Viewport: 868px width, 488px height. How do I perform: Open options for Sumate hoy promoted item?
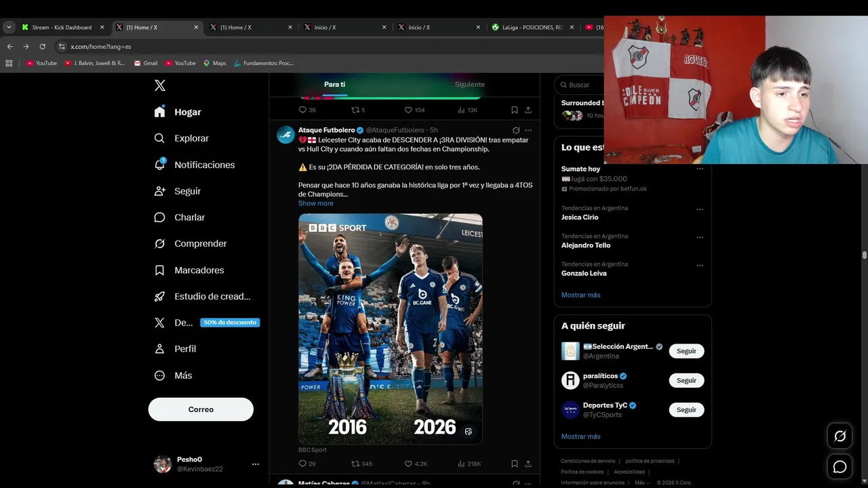tap(700, 168)
